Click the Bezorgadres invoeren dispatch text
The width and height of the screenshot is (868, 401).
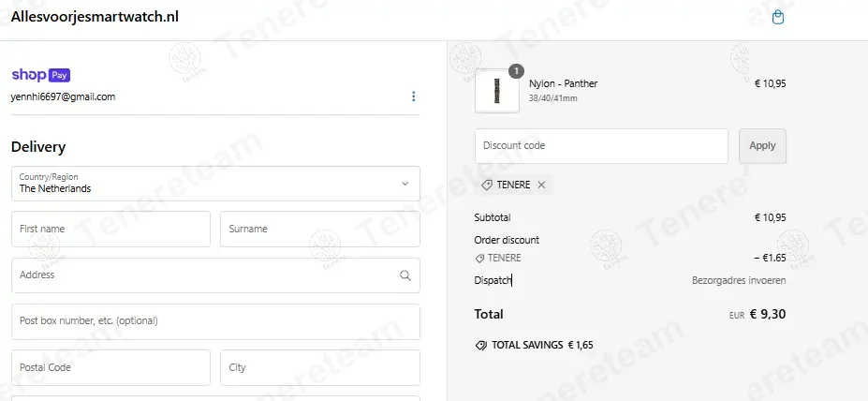pos(739,280)
